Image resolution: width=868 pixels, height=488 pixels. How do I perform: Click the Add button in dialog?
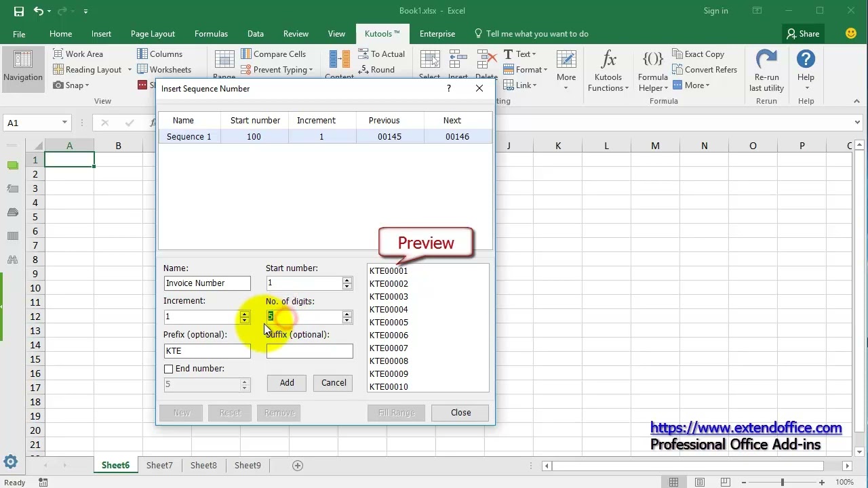point(287,383)
